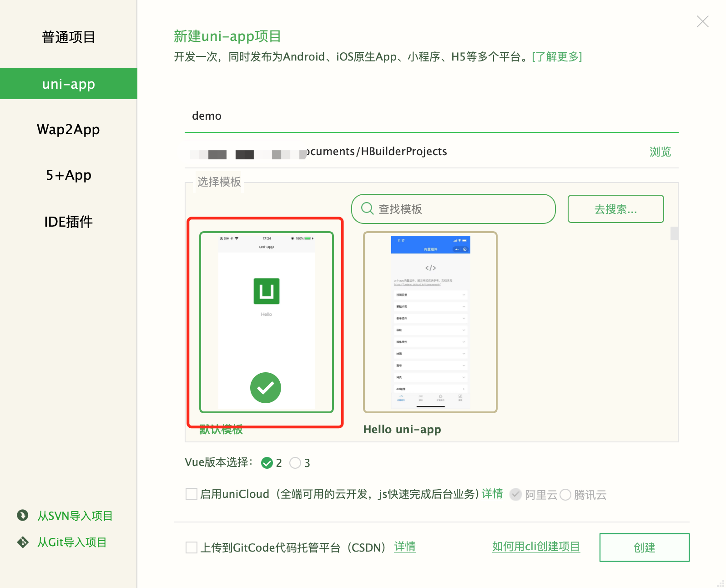Select the Hello uni-app template thumbnail
Viewport: 726px width, 588px height.
point(430,322)
